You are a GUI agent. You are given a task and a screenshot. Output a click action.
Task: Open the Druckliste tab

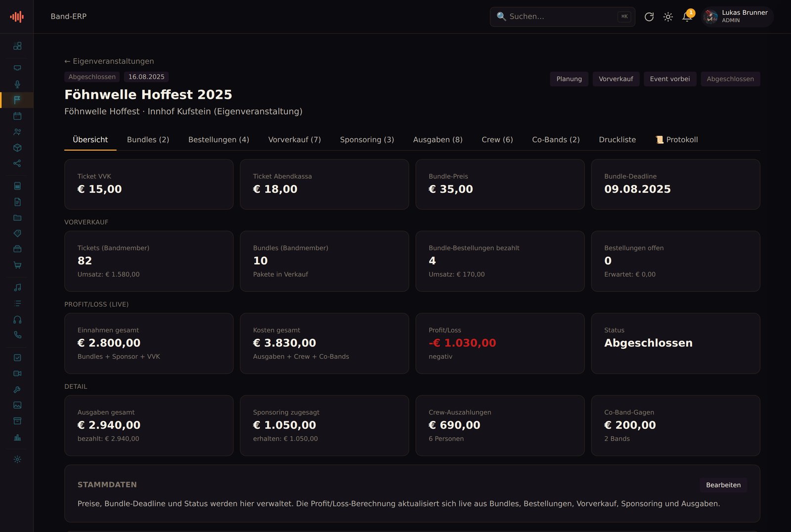pos(617,140)
